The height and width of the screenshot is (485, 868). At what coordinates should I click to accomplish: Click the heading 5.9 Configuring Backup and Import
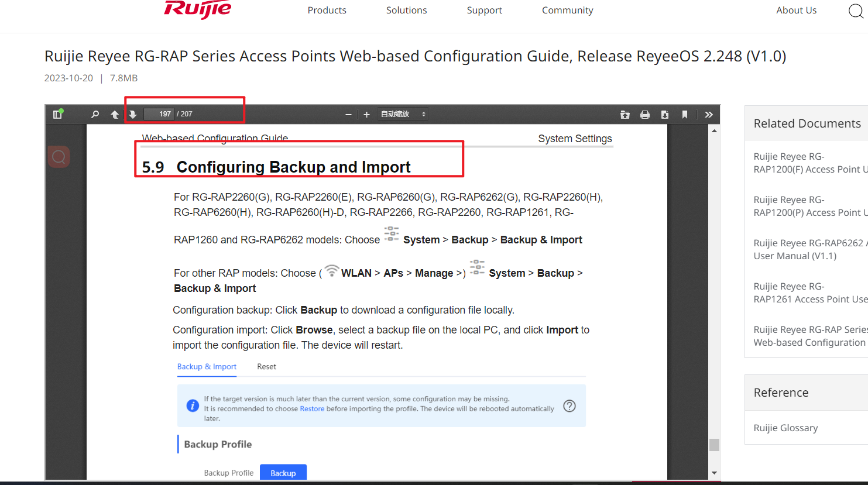pyautogui.click(x=276, y=167)
